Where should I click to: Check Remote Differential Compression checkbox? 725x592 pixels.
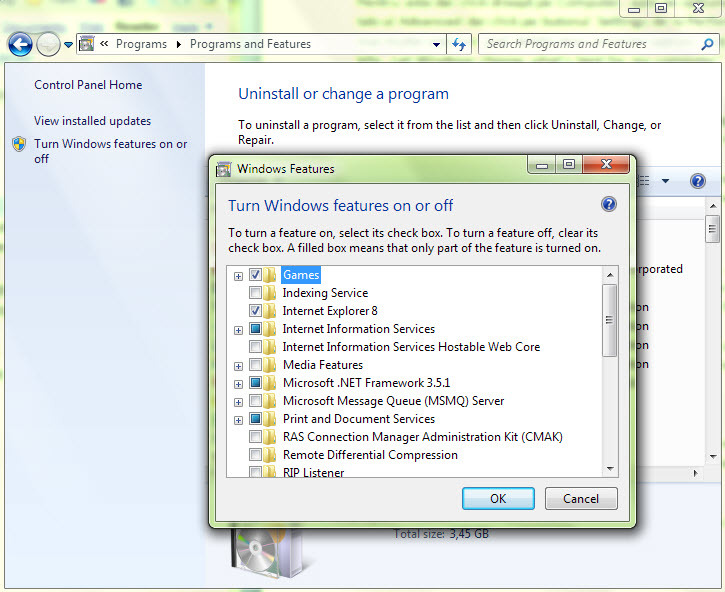click(x=255, y=455)
